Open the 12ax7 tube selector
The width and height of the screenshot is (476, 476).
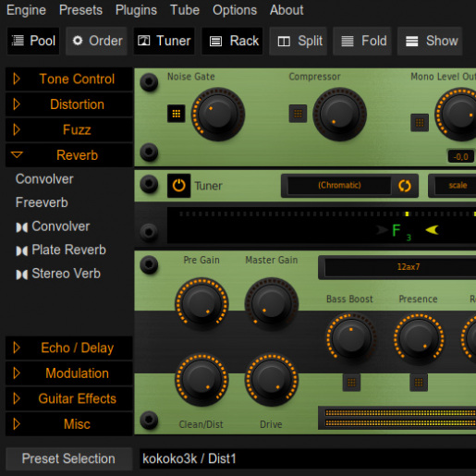click(x=400, y=267)
